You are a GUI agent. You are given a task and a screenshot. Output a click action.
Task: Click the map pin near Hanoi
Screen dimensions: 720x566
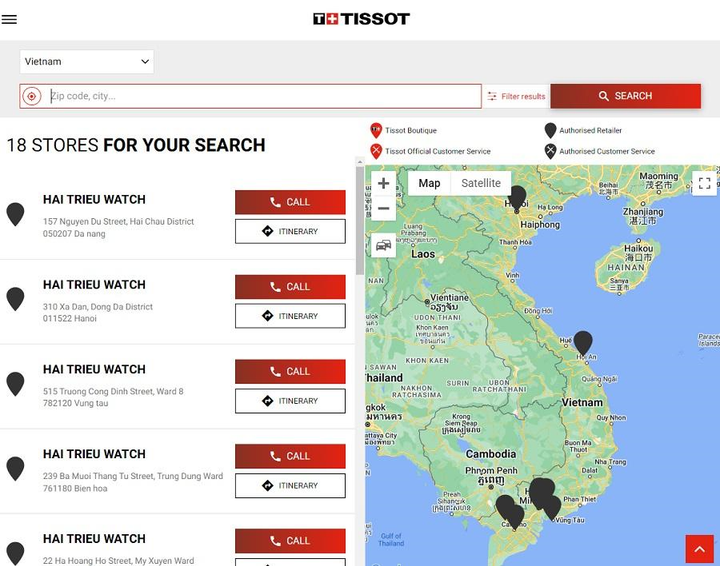(517, 195)
